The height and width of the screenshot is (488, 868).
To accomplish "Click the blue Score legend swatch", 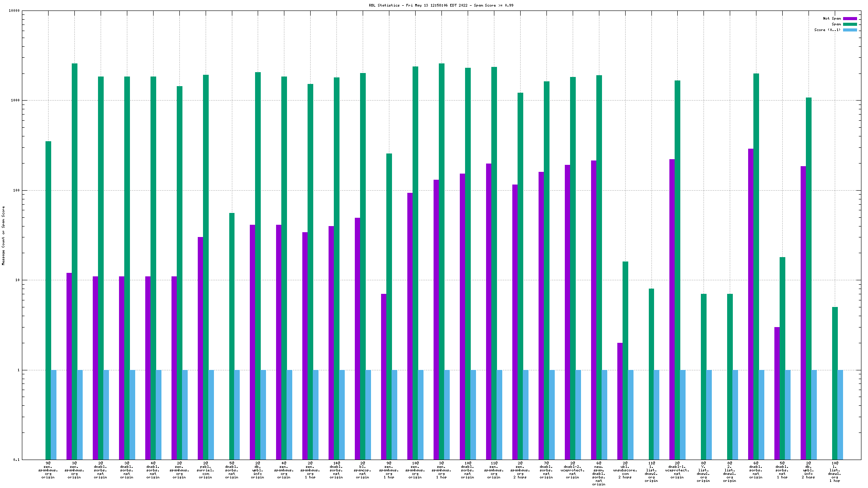I will pos(850,30).
